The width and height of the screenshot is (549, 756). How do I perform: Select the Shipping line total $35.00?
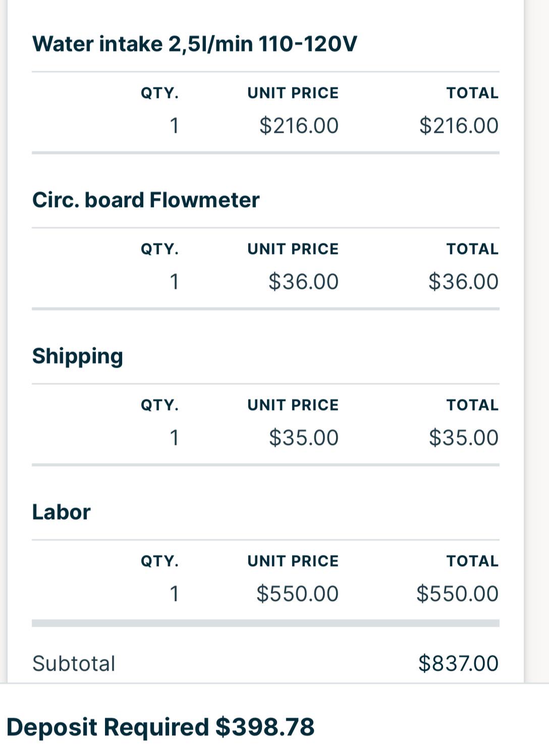point(463,438)
